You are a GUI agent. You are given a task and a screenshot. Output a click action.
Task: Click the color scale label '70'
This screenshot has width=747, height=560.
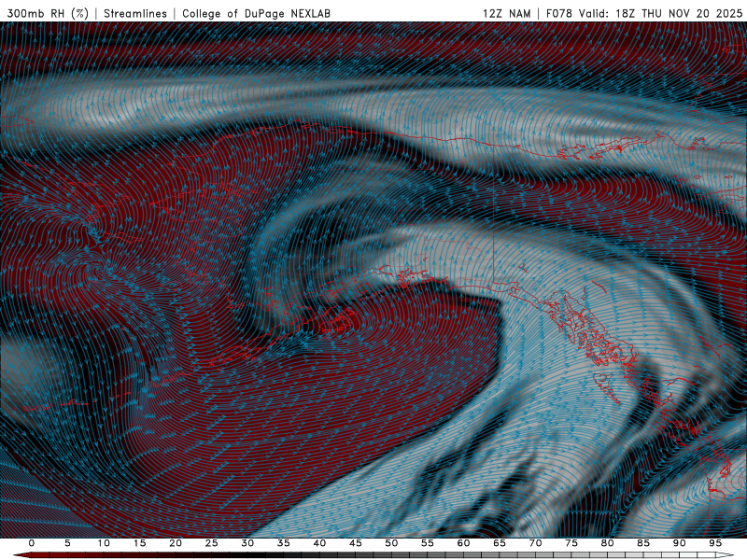535,543
